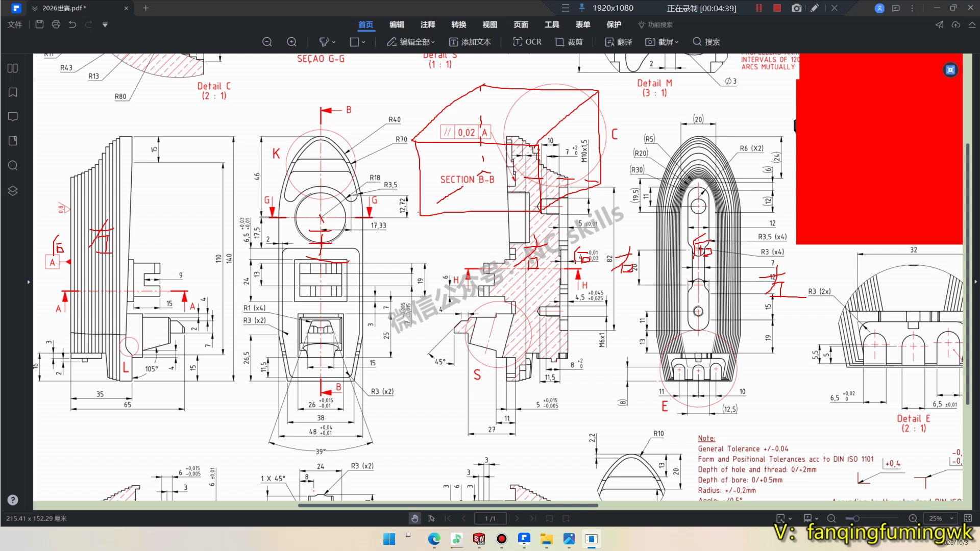The width and height of the screenshot is (980, 551).
Task: Take a screenshot with recorder camera icon
Action: 796,8
